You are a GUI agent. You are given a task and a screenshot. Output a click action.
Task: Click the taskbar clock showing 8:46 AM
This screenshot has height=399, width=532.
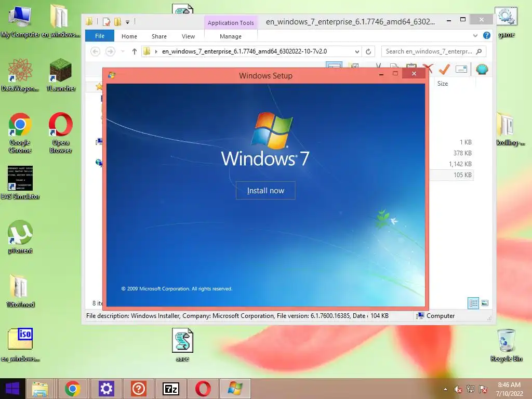pyautogui.click(x=509, y=389)
